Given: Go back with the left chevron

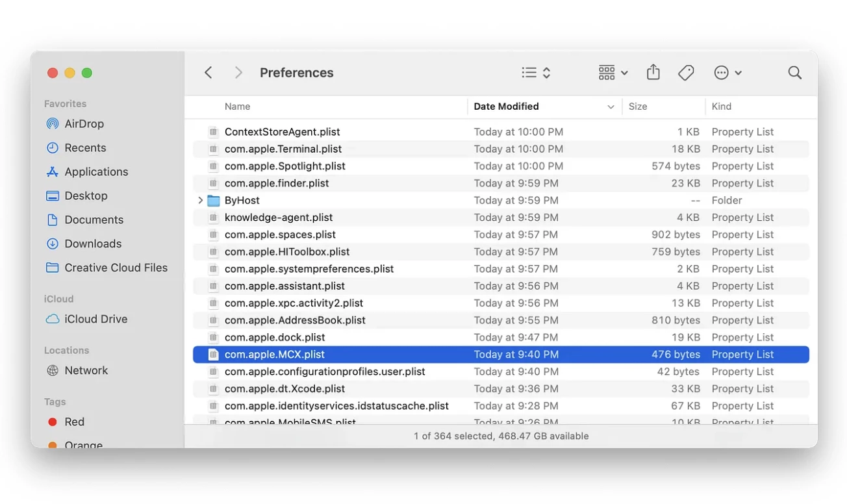Looking at the screenshot, I should [209, 73].
